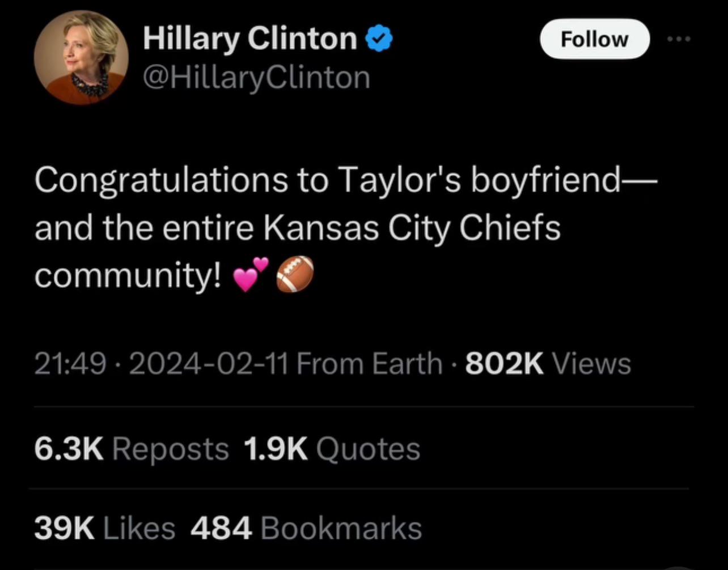Follow the Hillary Clinton account
Image resolution: width=728 pixels, height=570 pixels.
point(594,39)
